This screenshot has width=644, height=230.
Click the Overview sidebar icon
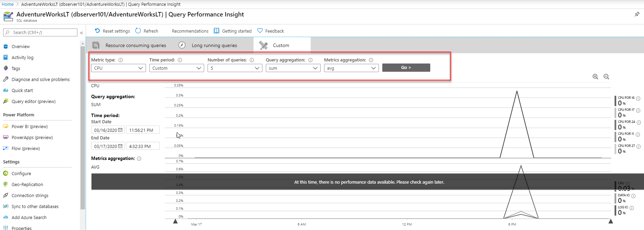point(5,46)
